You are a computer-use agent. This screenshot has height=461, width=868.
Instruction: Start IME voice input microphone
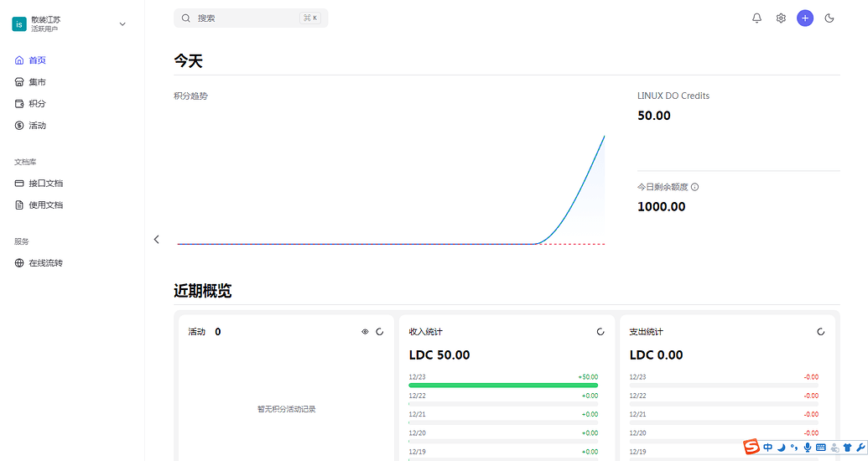807,447
